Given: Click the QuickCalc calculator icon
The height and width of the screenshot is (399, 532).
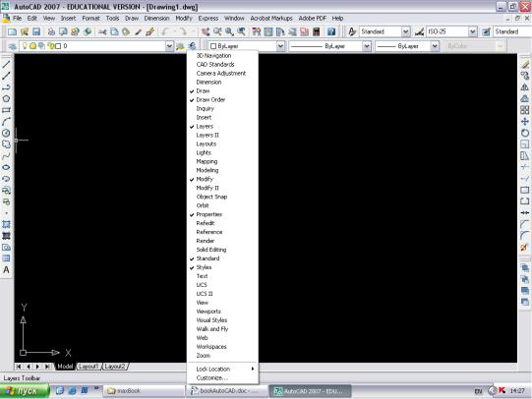Looking at the screenshot, I should click(317, 31).
